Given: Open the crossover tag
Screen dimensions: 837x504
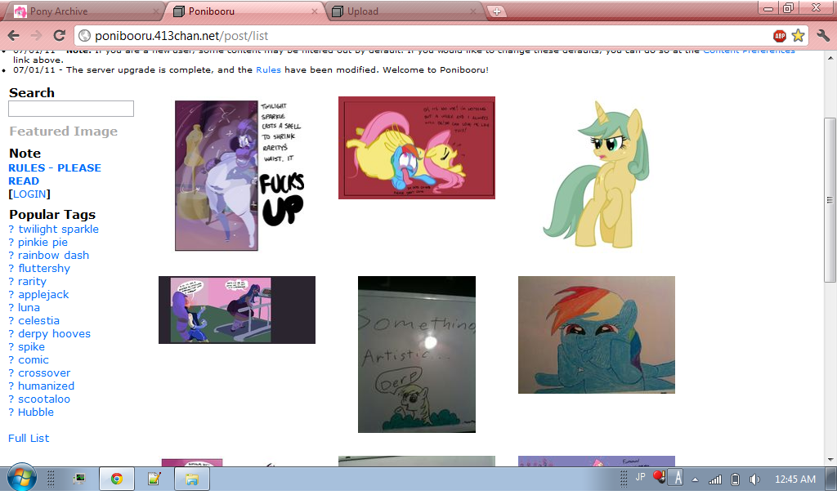Looking at the screenshot, I should [x=44, y=372].
